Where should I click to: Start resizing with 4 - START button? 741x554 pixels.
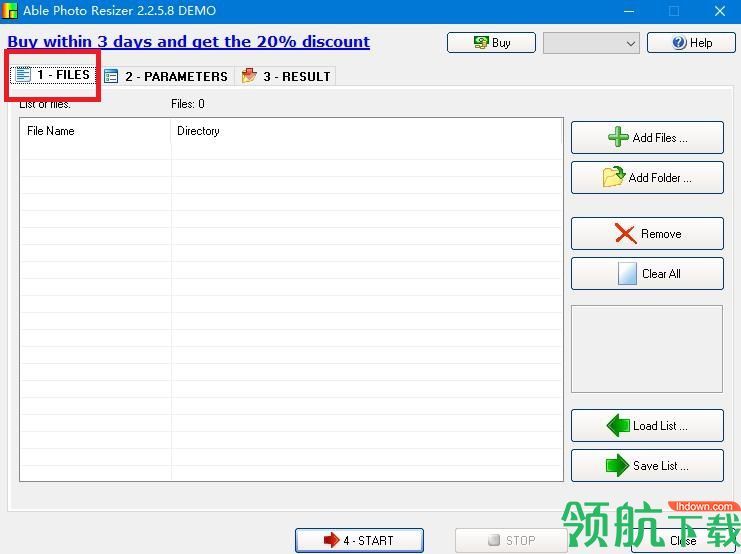pos(359,540)
